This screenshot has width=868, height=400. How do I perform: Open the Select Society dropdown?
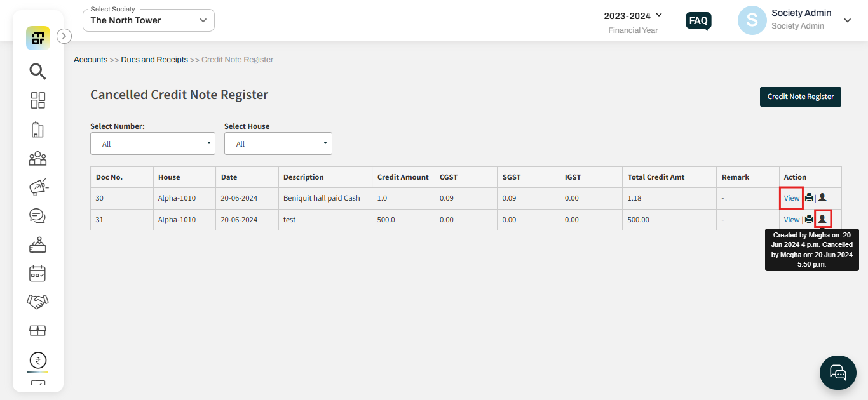pos(149,20)
